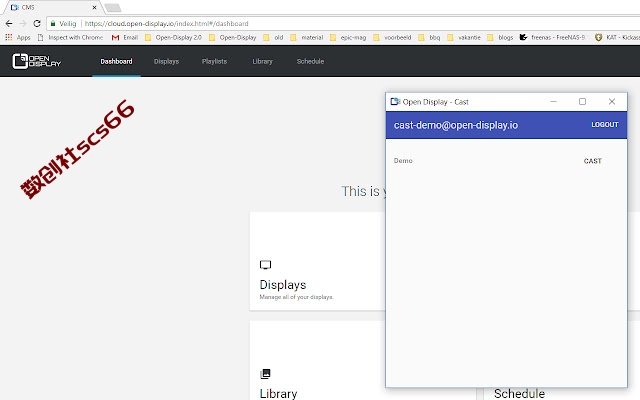Screen dimensions: 640x400
Task: Open the material bookmark folder
Action: click(307, 38)
